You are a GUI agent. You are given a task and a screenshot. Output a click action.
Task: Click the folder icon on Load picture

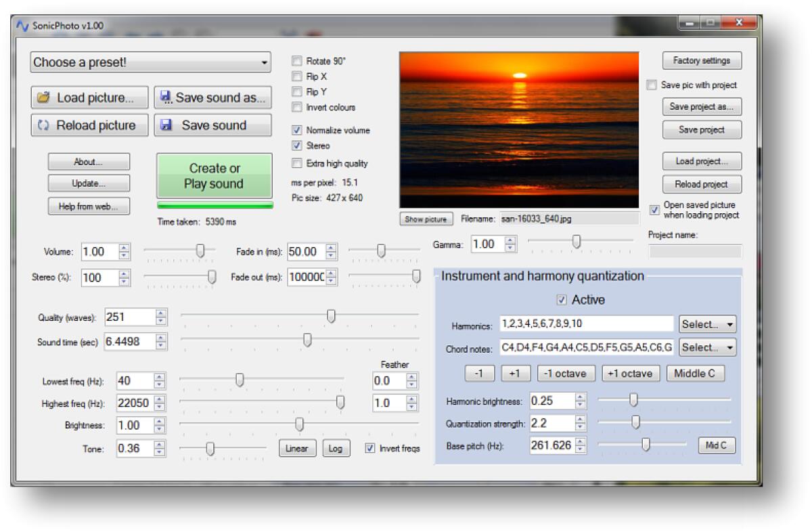pyautogui.click(x=45, y=97)
